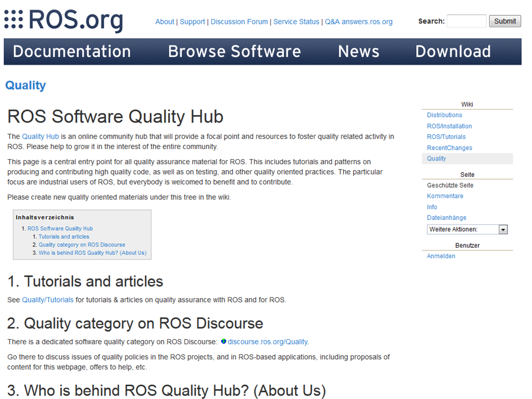Viewport: 532px width, 399px height.
Task: Click the blue Quality page title
Action: (25, 85)
